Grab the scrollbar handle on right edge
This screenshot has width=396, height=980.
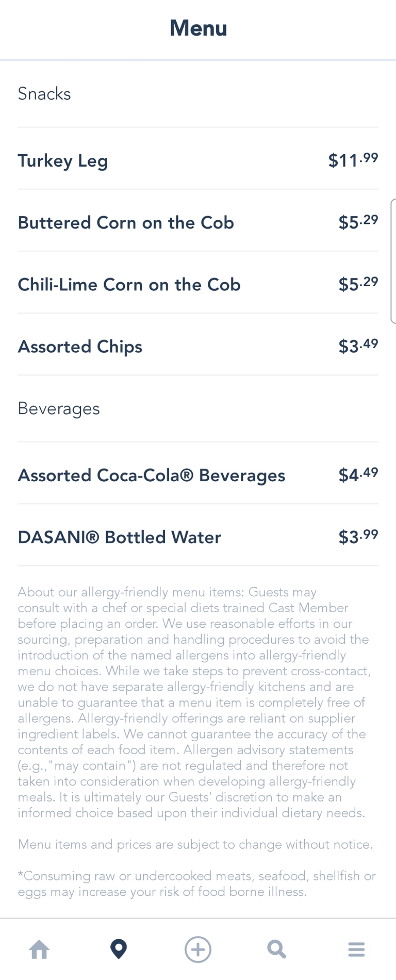click(393, 261)
